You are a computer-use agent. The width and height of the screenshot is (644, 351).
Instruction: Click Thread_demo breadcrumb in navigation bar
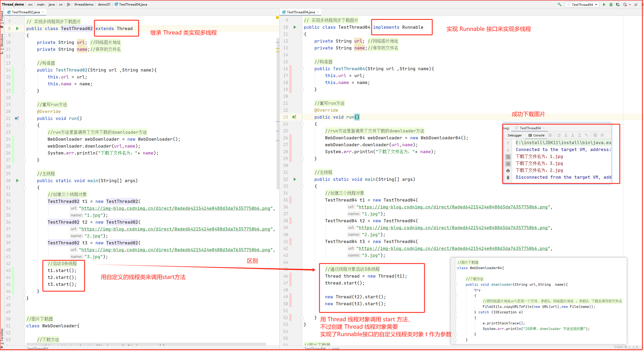13,5
